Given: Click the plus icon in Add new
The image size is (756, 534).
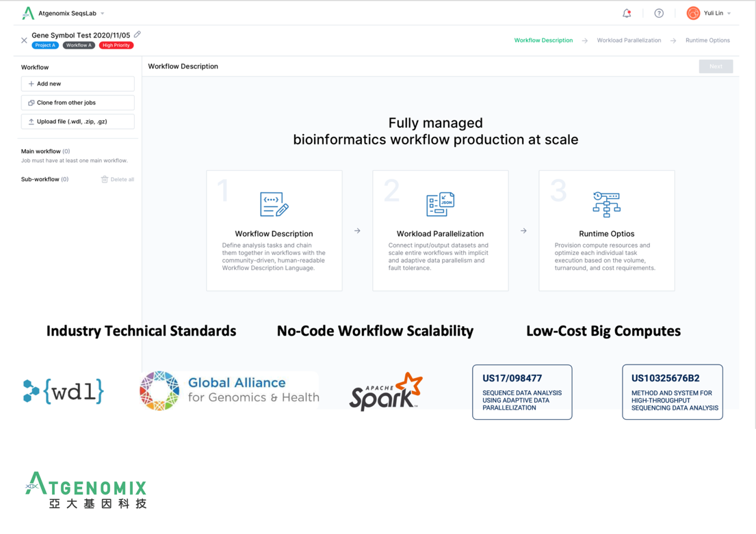Looking at the screenshot, I should tap(31, 84).
